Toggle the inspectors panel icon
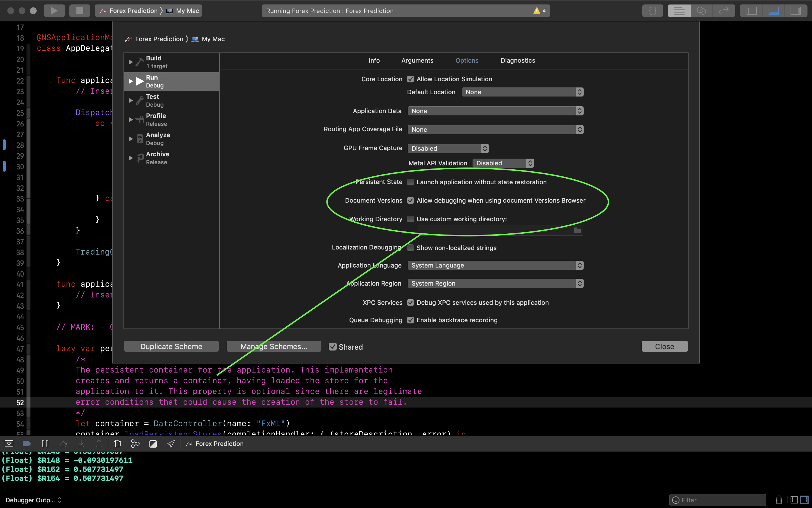The width and height of the screenshot is (812, 508). tap(796, 11)
